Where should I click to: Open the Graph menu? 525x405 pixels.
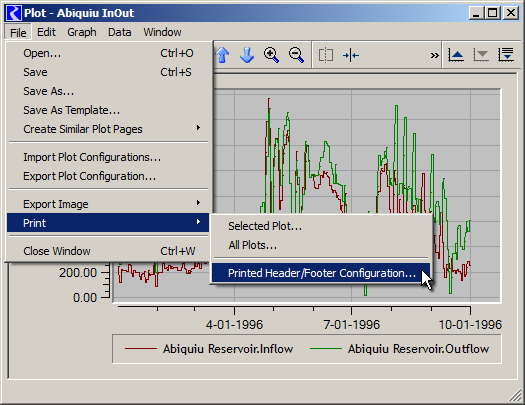[82, 32]
